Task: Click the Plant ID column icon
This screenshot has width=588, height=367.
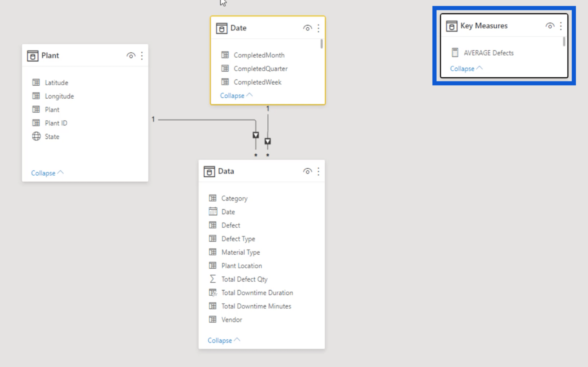Action: coord(36,123)
